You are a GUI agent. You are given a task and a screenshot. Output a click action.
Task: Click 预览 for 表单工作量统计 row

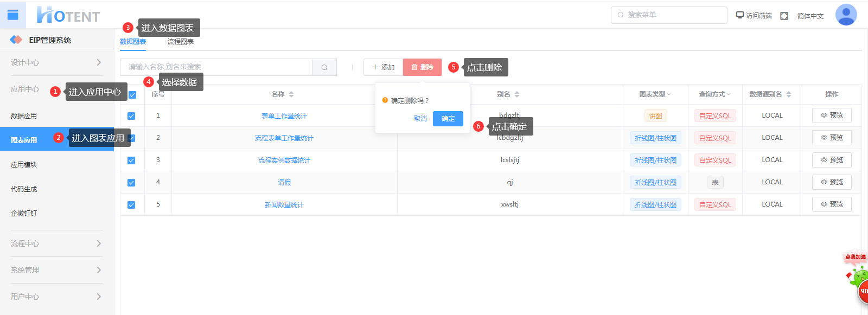(832, 115)
